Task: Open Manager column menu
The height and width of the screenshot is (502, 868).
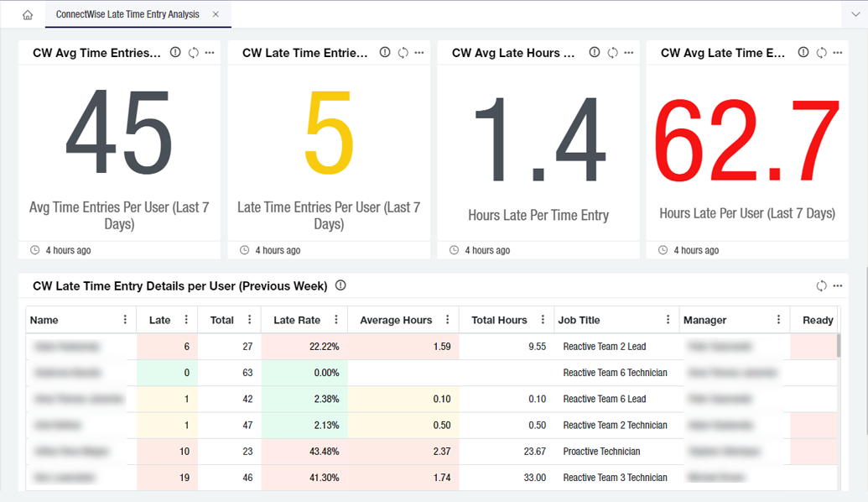Action: pyautogui.click(x=779, y=320)
